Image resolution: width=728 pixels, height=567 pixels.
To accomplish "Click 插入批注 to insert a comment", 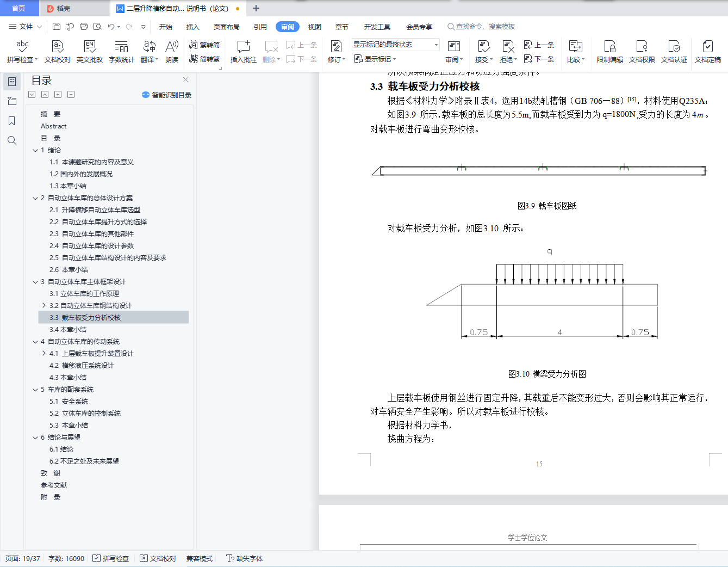I will 244,52.
